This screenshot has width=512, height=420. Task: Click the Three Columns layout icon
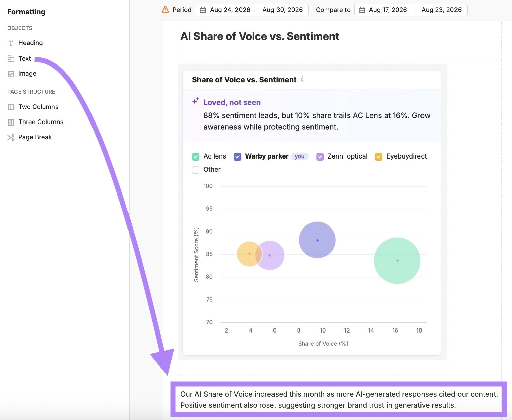[11, 122]
